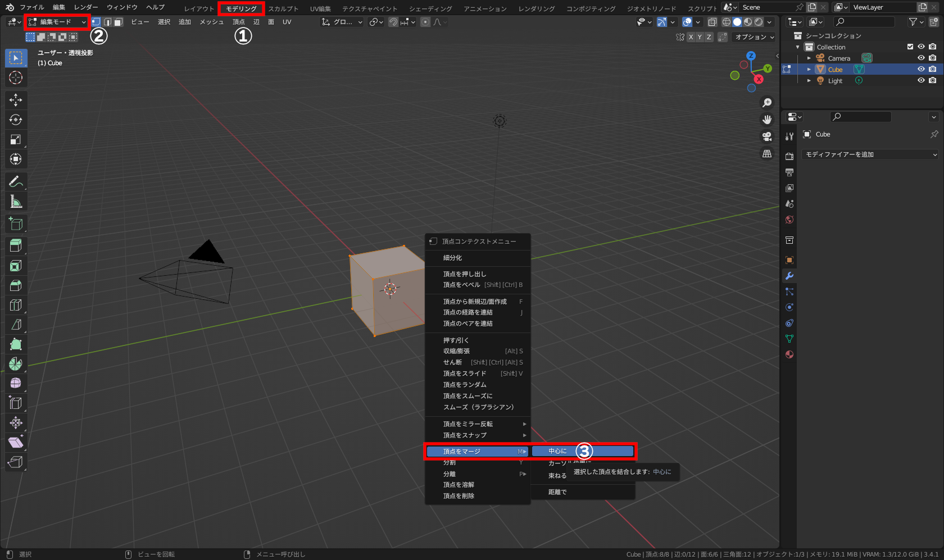Screen dimensions: 944x560
Task: Toggle Collection viewport eye icon
Action: (921, 47)
